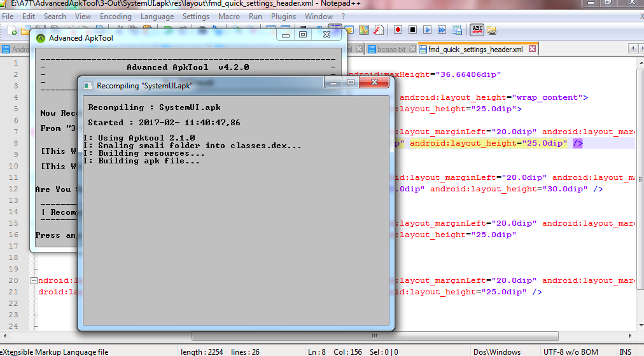Create a new document with the New icon
644x356 pixels.
click(x=11, y=30)
